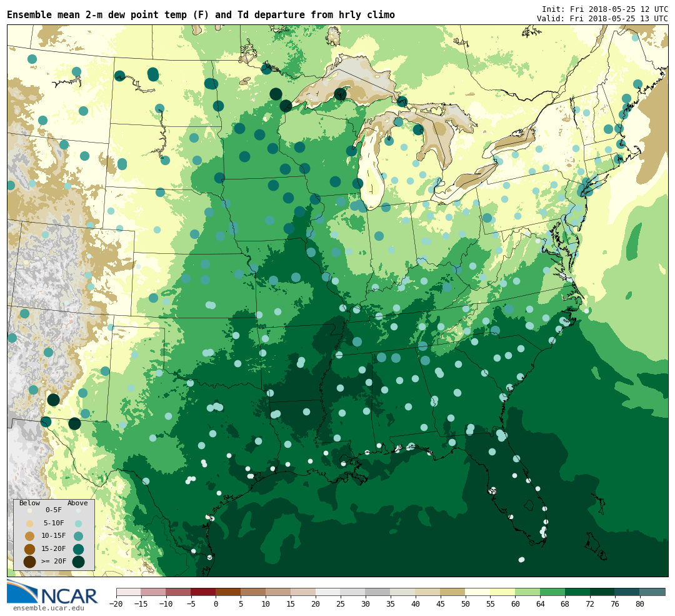This screenshot has width=675, height=616.
Task: Pick the light green segment between 60 and 64
Action: [528, 592]
